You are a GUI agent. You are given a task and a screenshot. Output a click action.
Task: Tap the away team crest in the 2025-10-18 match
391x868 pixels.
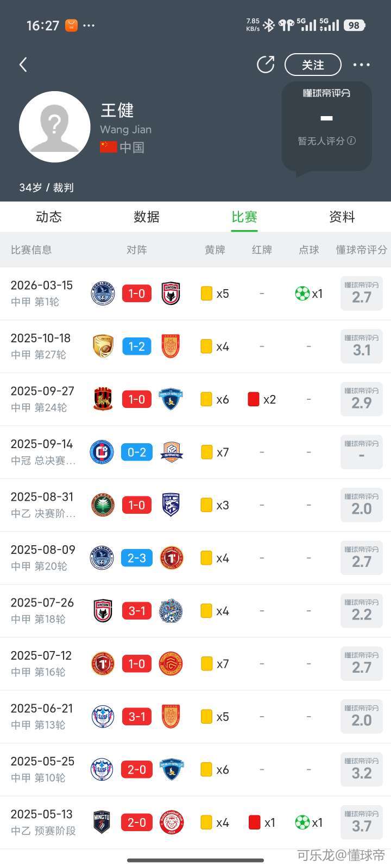click(x=171, y=347)
